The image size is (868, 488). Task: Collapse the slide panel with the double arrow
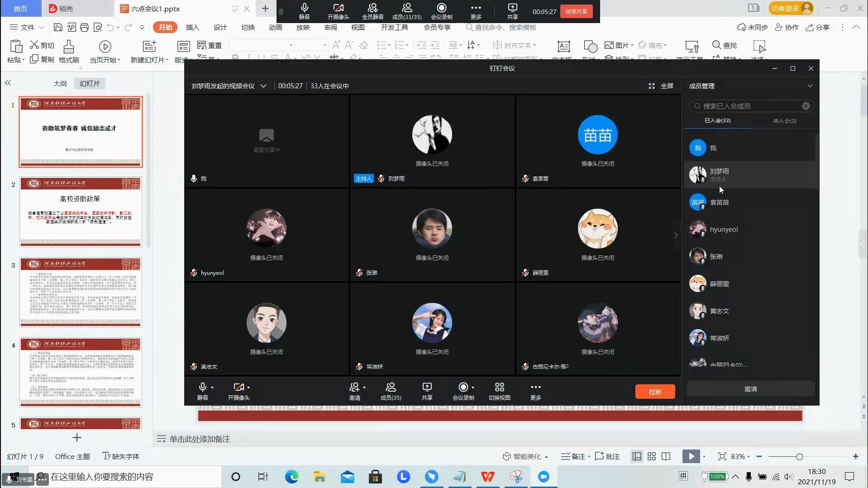pyautogui.click(x=8, y=83)
